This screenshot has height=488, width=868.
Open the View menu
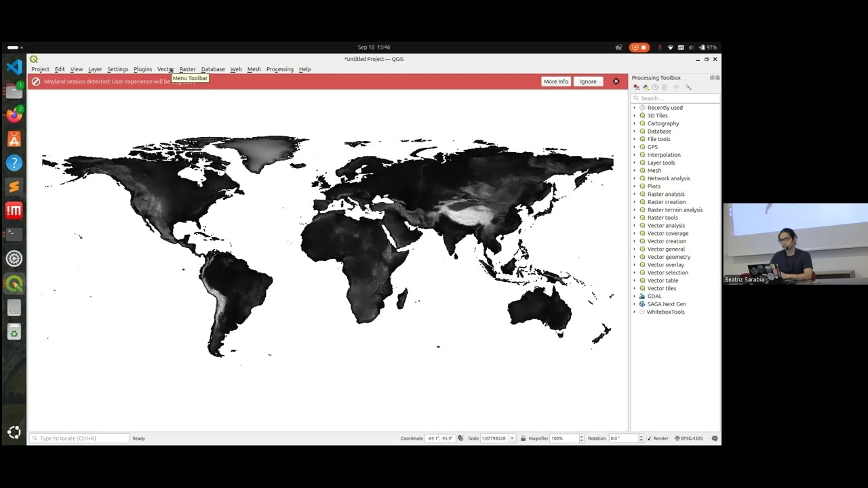(x=76, y=69)
